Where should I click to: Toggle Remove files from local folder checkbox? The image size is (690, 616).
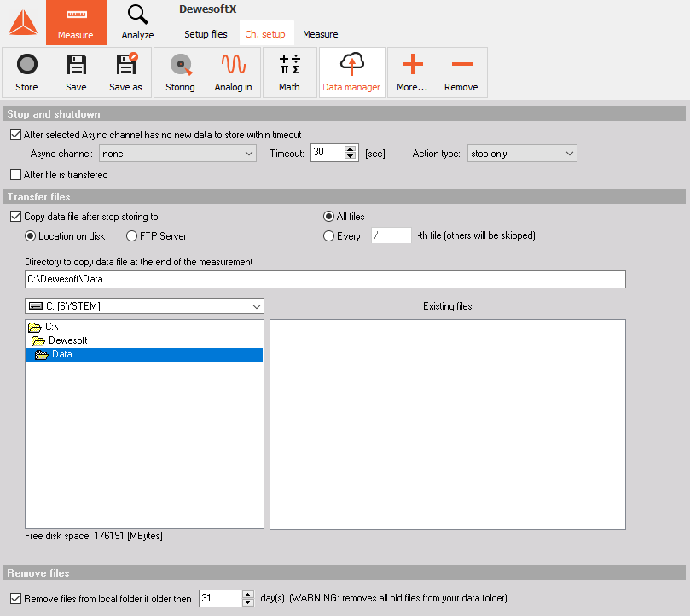click(16, 598)
